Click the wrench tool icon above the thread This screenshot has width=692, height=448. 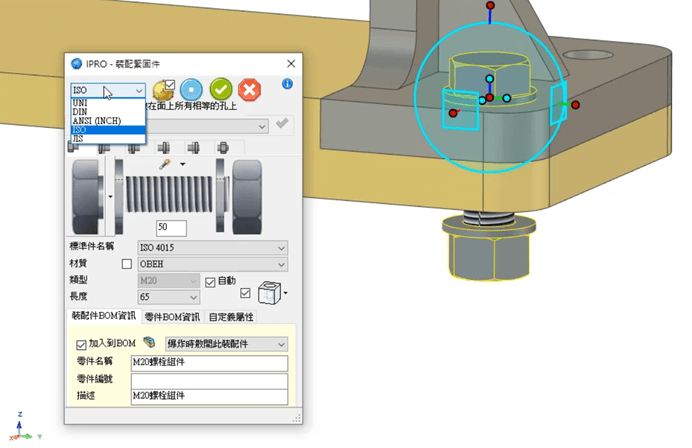(165, 164)
